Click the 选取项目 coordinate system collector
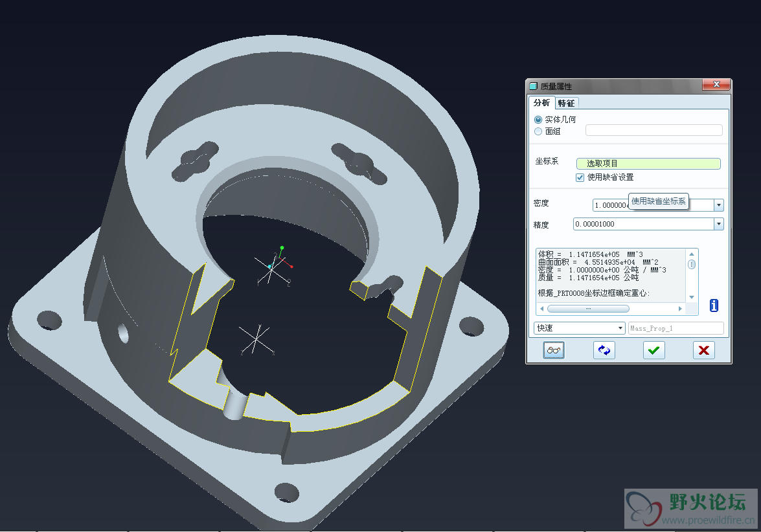 point(648,164)
